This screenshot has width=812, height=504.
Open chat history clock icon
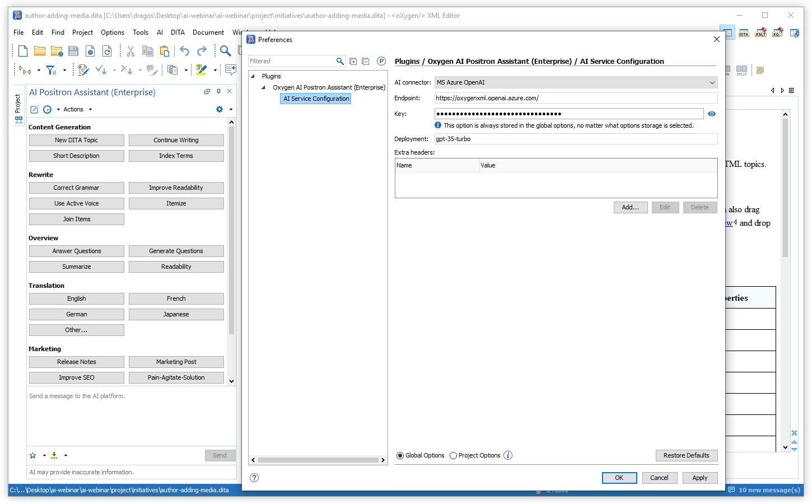(48, 109)
